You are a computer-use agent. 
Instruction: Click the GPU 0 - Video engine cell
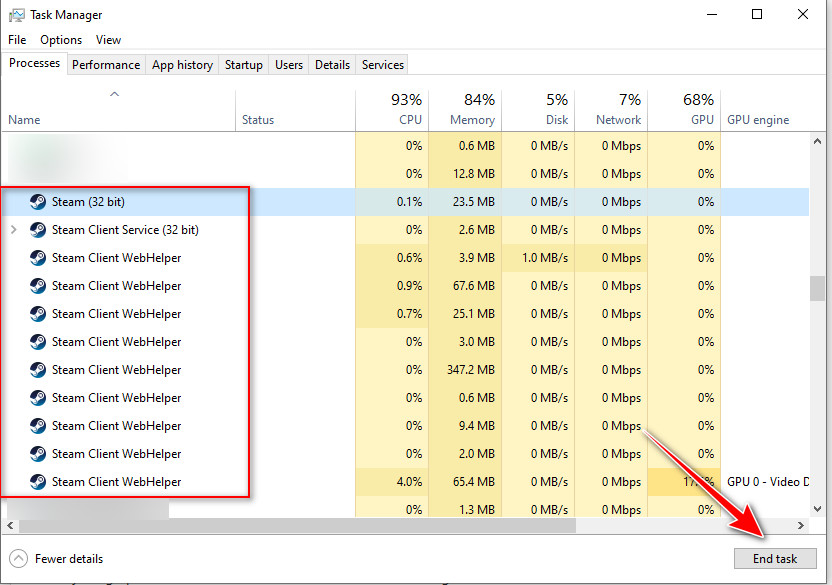[767, 482]
